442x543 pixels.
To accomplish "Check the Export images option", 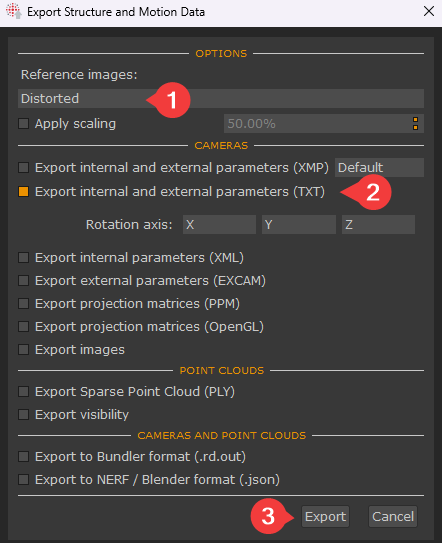I will click(x=24, y=350).
